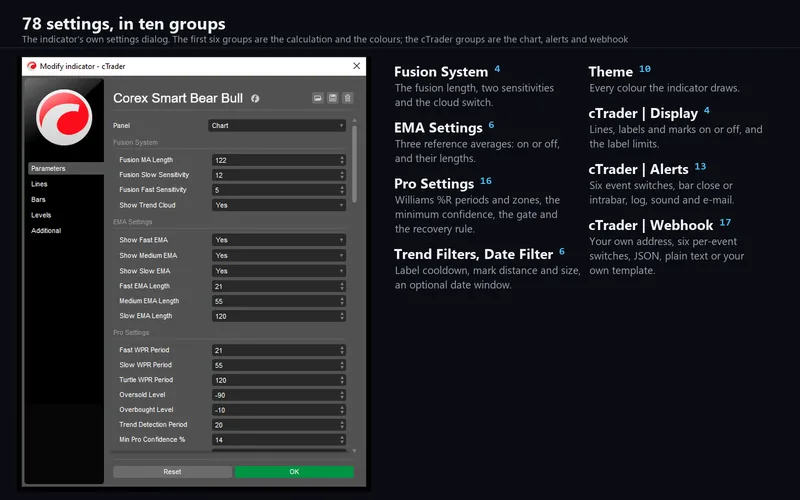Viewport: 800px width, 500px height.
Task: Open the Show Slow EMA dropdown
Action: point(279,271)
